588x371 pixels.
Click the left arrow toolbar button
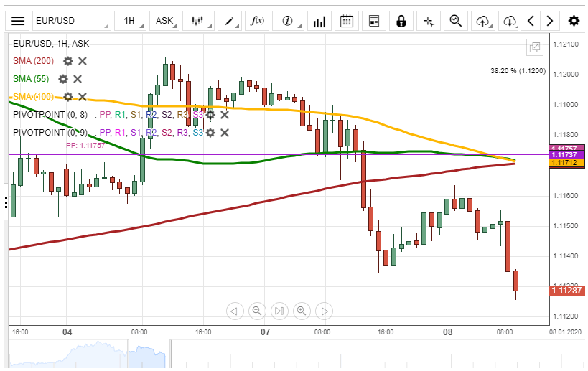pyautogui.click(x=531, y=21)
